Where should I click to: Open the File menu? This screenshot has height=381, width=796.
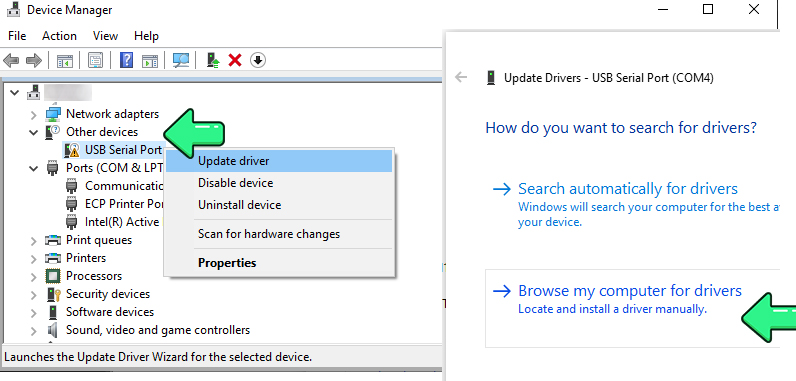[17, 36]
